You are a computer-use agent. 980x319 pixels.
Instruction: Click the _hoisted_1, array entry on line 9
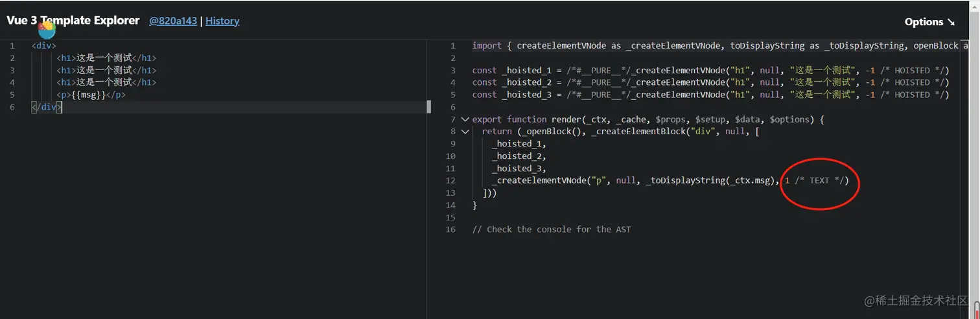tap(519, 144)
